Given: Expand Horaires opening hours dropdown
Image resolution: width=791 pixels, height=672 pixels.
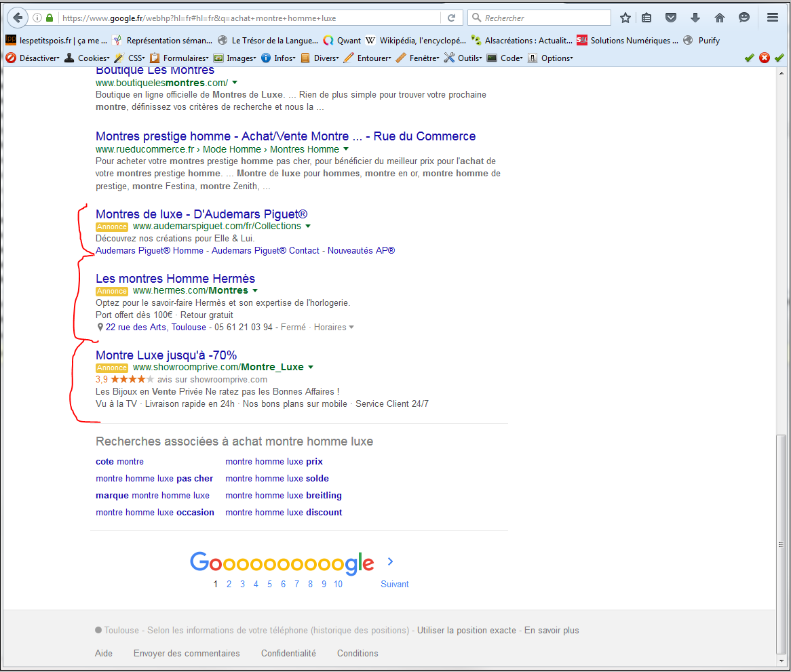Looking at the screenshot, I should [x=334, y=327].
